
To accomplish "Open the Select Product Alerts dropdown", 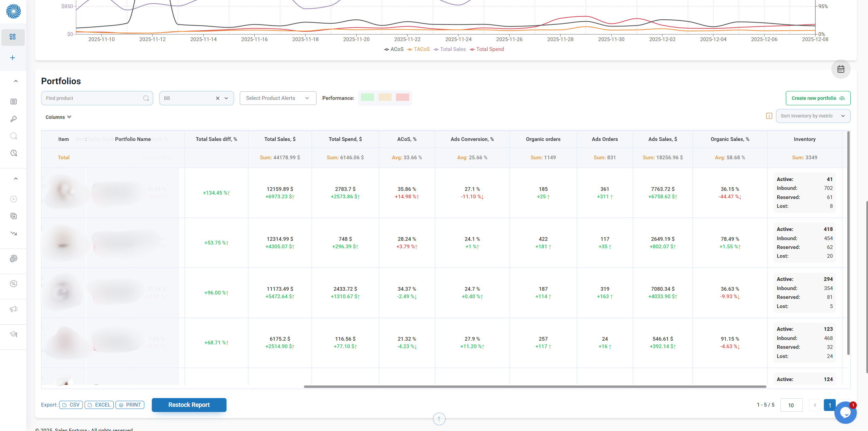I will click(277, 98).
